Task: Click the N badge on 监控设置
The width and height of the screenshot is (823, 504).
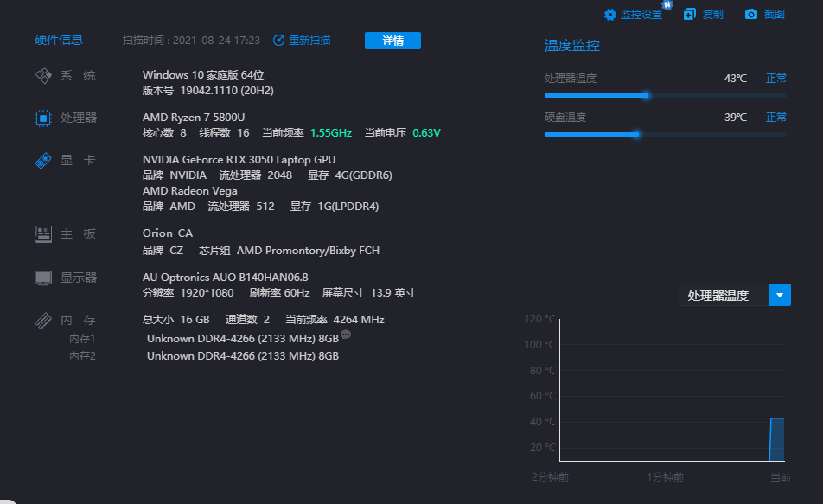Action: coord(667,4)
